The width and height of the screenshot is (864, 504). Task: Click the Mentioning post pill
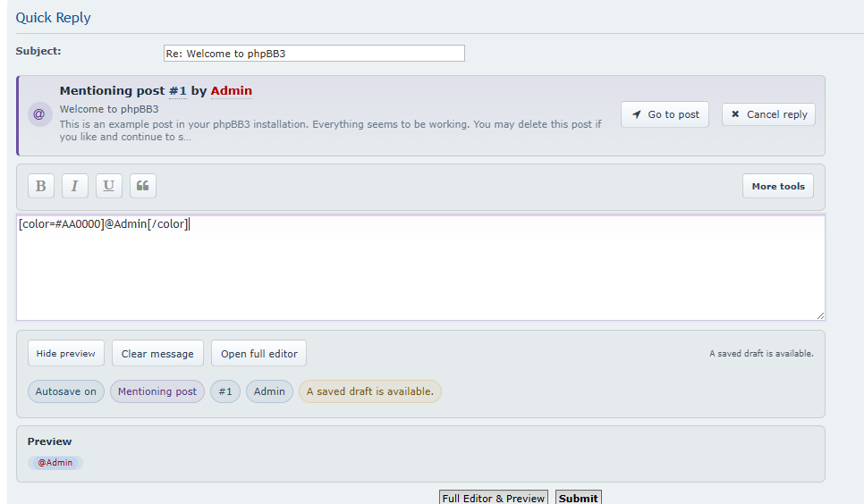click(x=157, y=391)
